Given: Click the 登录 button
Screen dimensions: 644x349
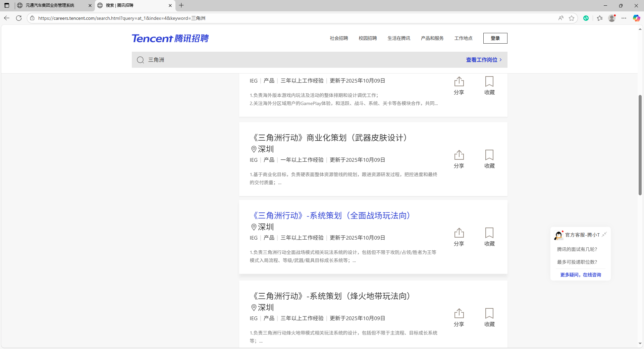Looking at the screenshot, I should [495, 38].
